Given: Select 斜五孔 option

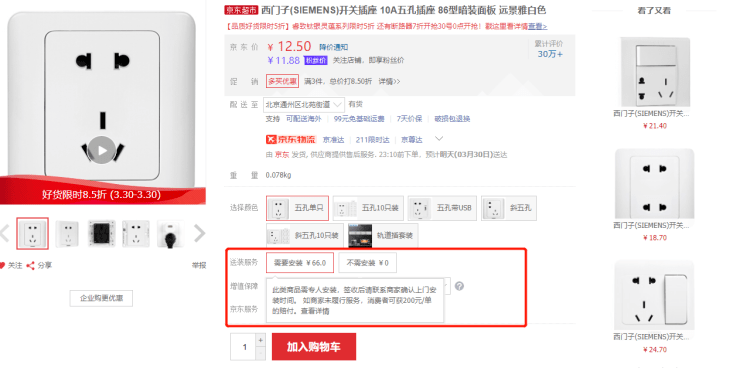Looking at the screenshot, I should coord(509,208).
